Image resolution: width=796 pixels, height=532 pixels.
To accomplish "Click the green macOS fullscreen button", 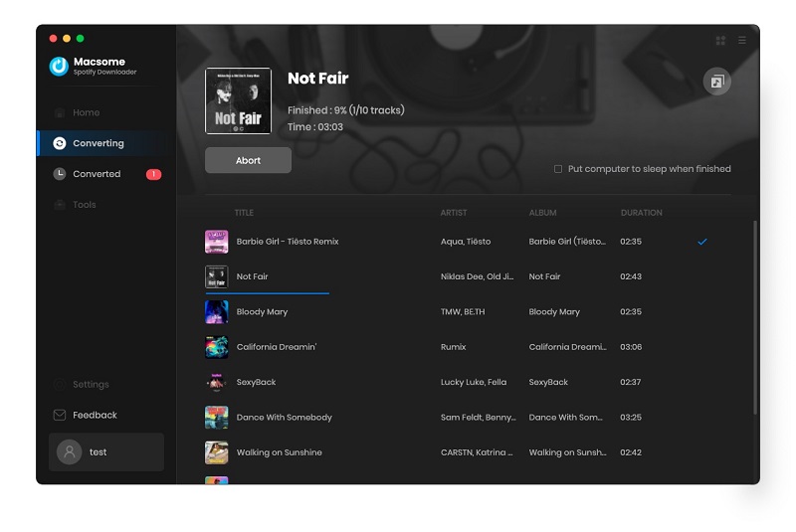I will pos(81,38).
